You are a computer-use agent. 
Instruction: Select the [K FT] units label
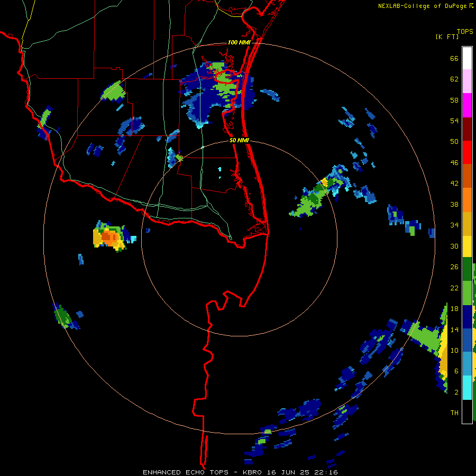447,37
